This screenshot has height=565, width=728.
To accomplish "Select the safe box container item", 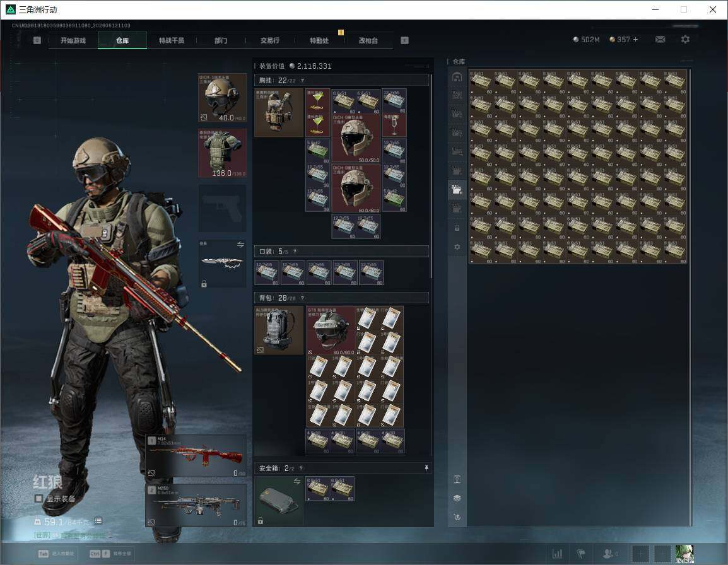I will (x=279, y=501).
